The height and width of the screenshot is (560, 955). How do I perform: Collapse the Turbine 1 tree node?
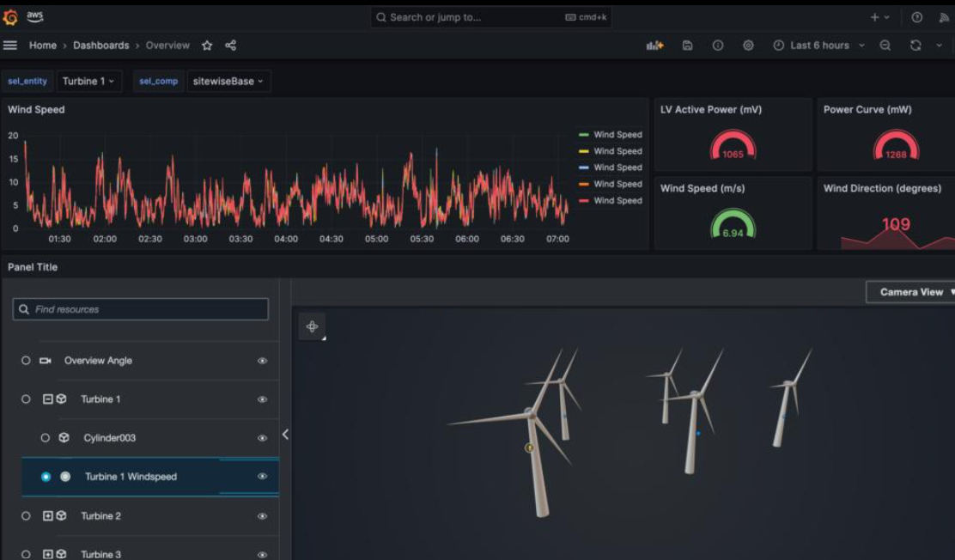click(47, 399)
